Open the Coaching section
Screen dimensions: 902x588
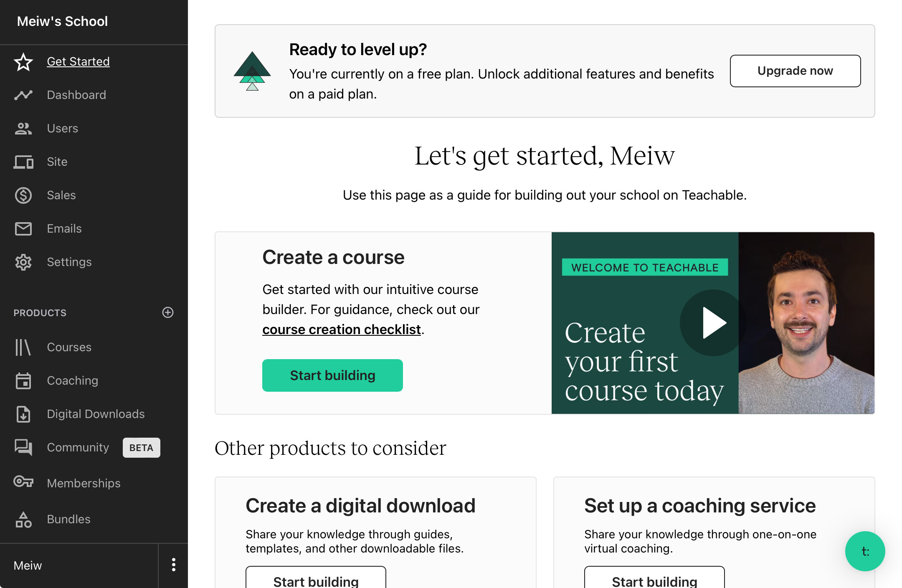pos(72,380)
